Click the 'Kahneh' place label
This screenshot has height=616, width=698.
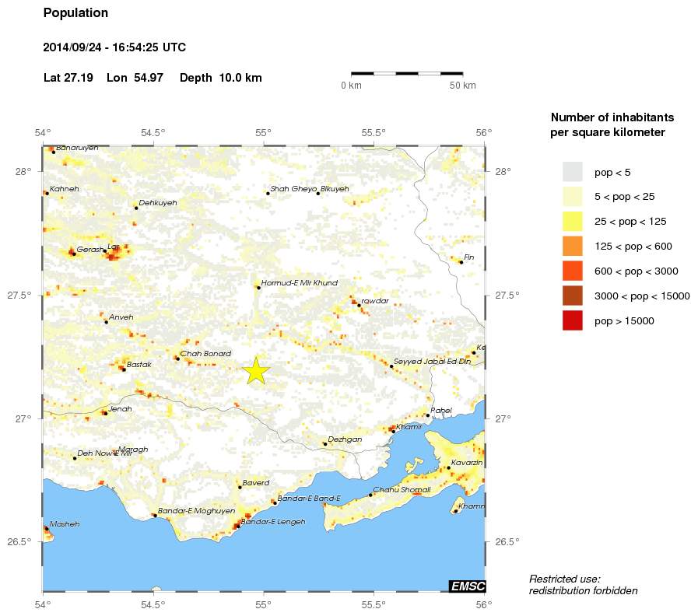64,189
